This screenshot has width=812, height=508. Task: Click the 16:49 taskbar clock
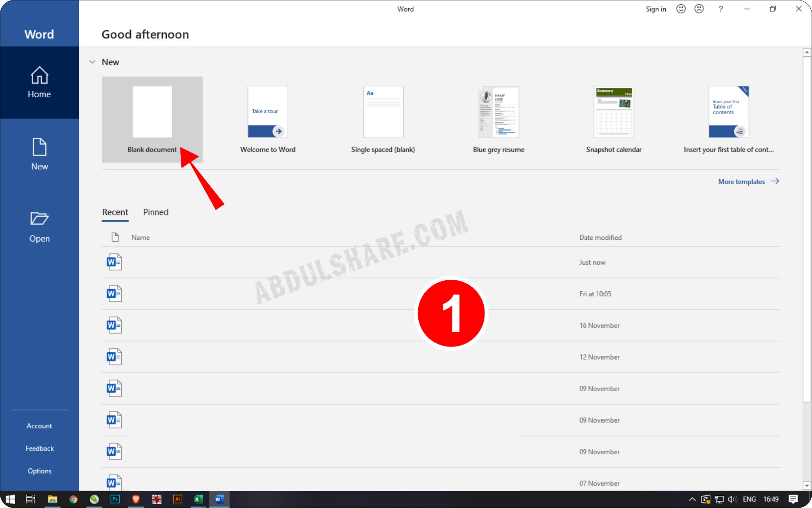point(771,499)
